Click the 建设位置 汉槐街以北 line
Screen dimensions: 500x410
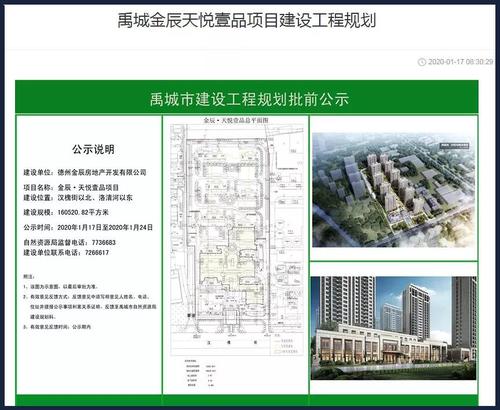point(78,197)
